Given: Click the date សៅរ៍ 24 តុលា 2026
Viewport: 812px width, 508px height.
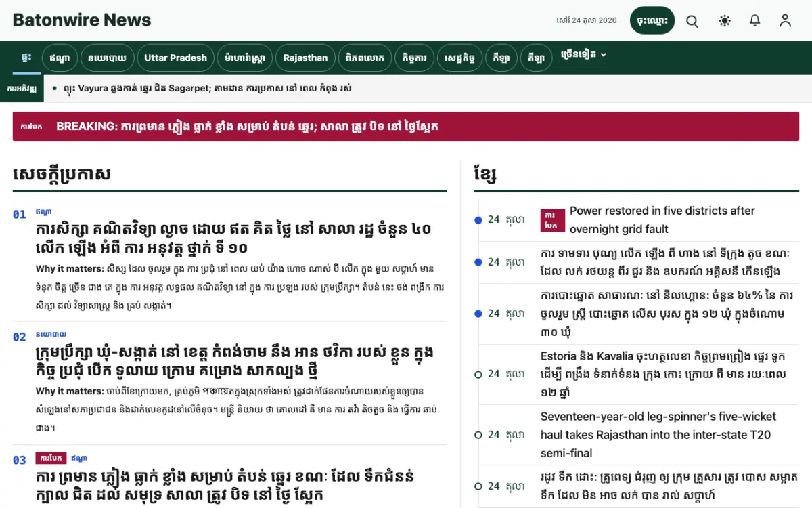Looking at the screenshot, I should point(587,20).
